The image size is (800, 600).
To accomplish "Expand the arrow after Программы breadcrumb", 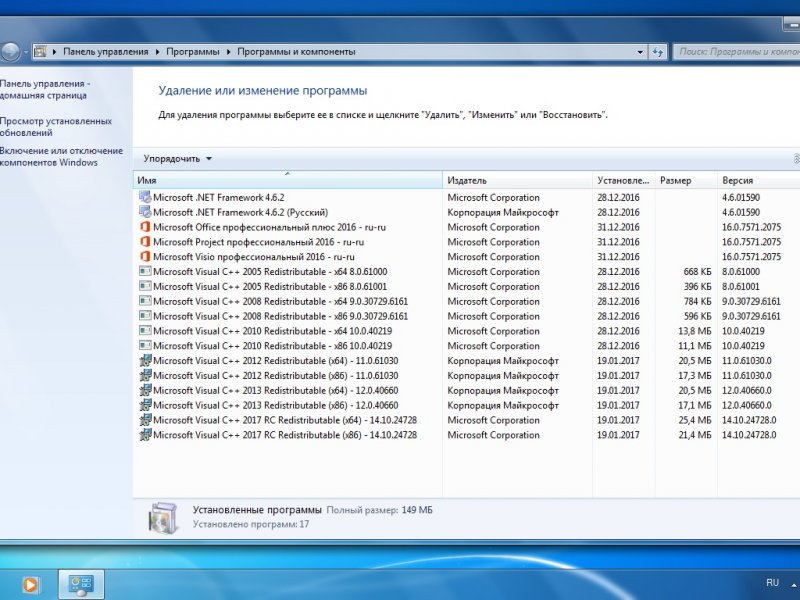I will pyautogui.click(x=228, y=52).
